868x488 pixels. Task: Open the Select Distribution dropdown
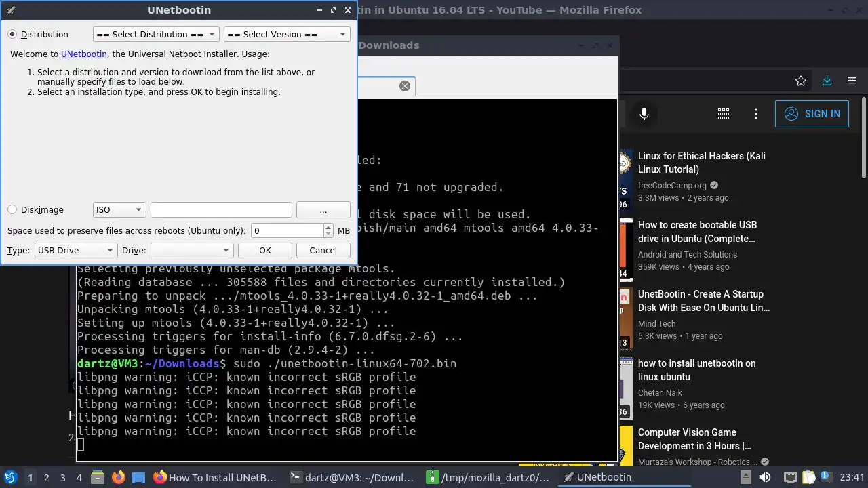[156, 34]
